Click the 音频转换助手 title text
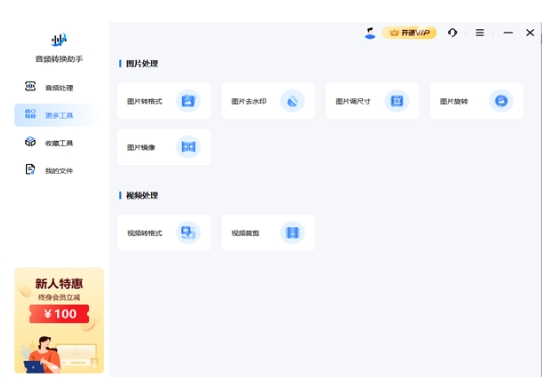This screenshot has height=379, width=544. click(x=59, y=59)
